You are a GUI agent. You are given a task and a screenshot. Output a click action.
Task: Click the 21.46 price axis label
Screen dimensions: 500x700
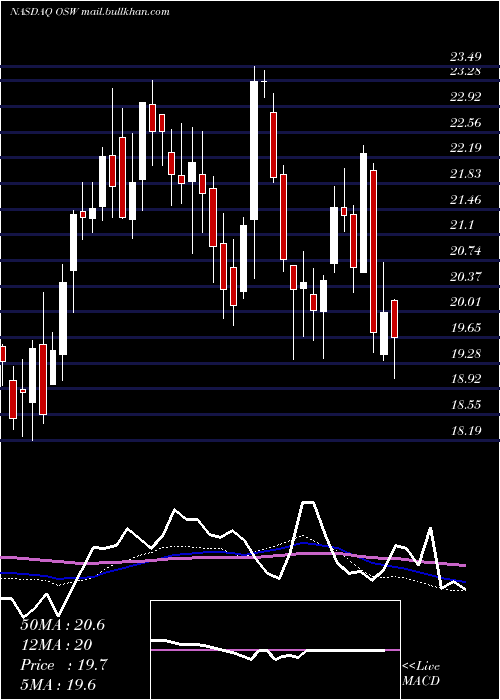[466, 200]
